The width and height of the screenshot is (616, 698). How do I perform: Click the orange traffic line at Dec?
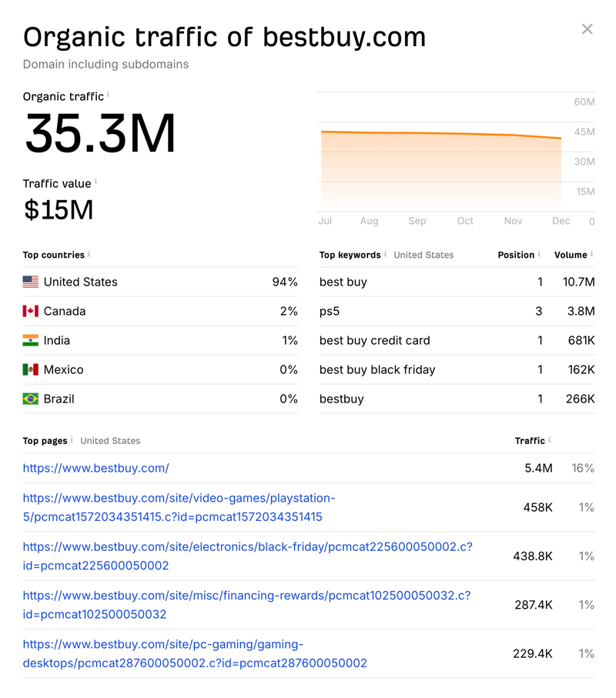pos(560,139)
